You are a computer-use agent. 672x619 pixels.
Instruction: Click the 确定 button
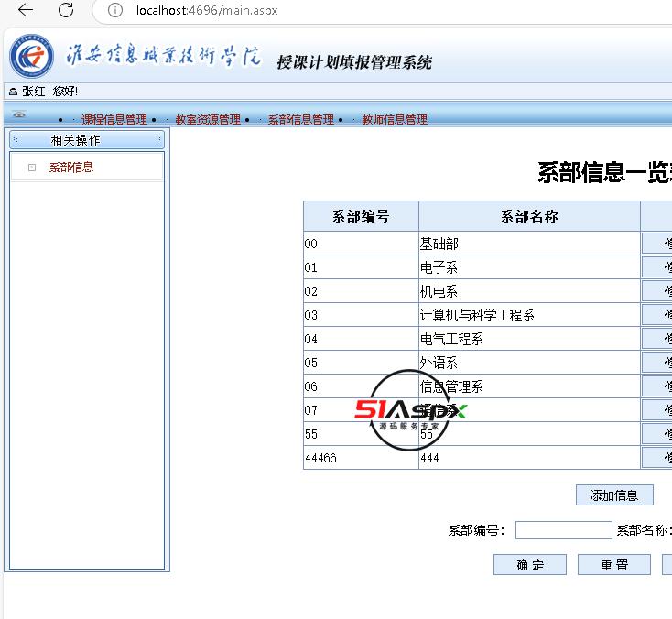click(530, 565)
